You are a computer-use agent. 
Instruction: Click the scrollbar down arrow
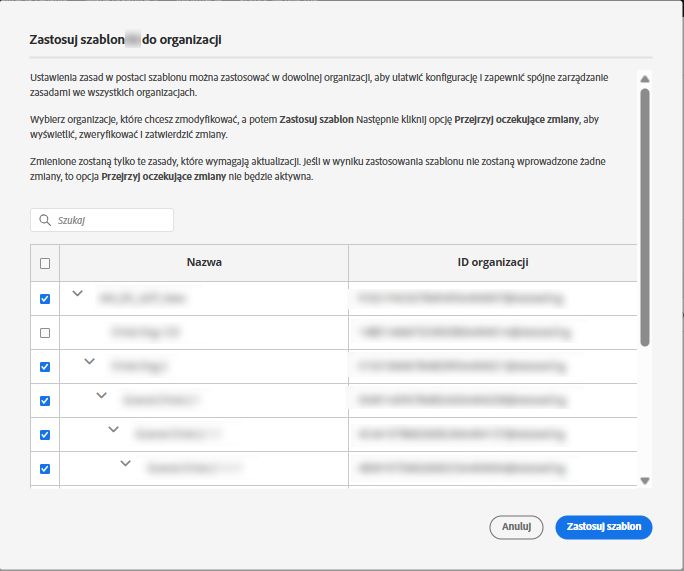click(644, 480)
